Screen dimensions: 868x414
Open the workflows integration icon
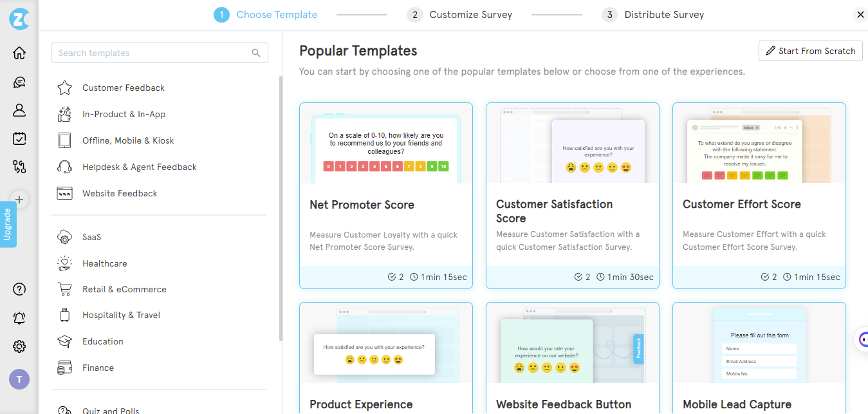[x=19, y=167]
